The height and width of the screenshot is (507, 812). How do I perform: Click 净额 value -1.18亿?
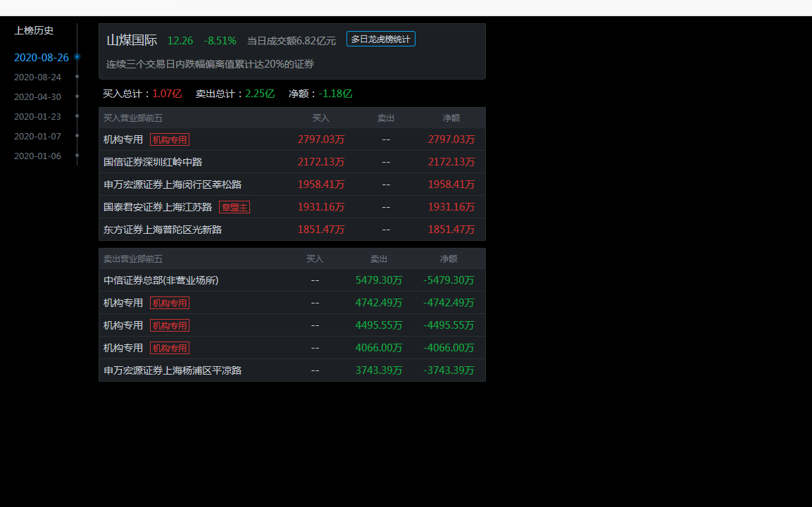coord(335,94)
